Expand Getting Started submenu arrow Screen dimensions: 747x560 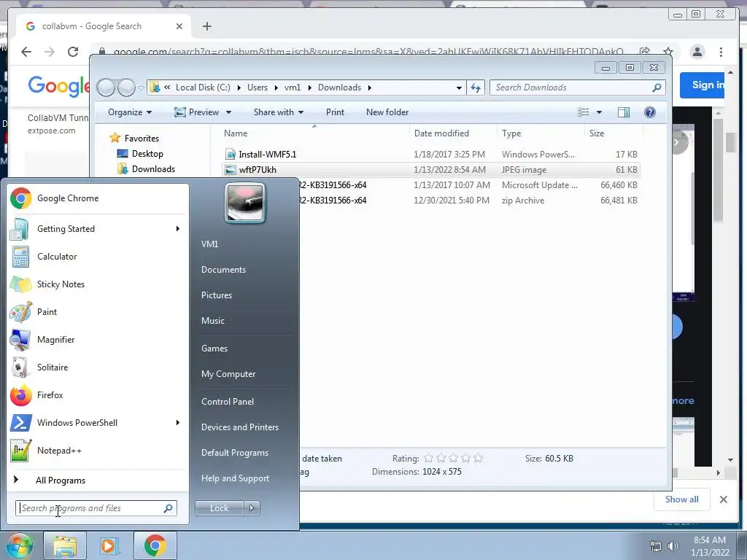pos(178,229)
